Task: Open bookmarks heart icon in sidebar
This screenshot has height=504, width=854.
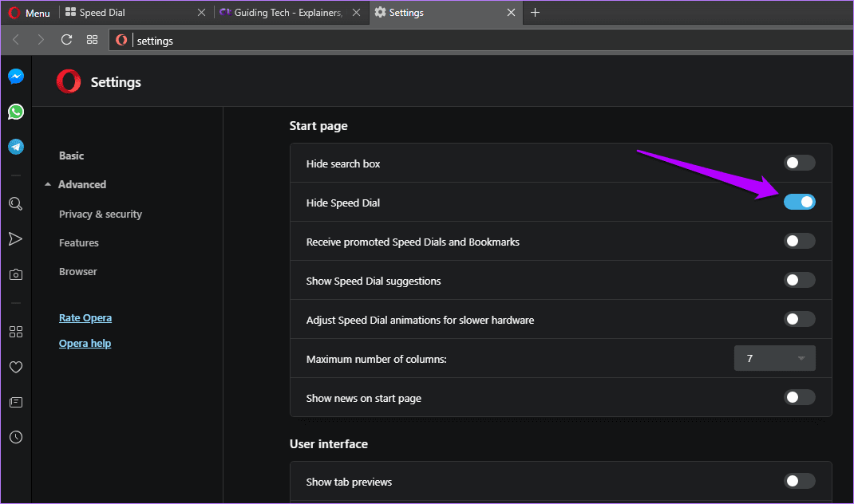Action: tap(16, 367)
